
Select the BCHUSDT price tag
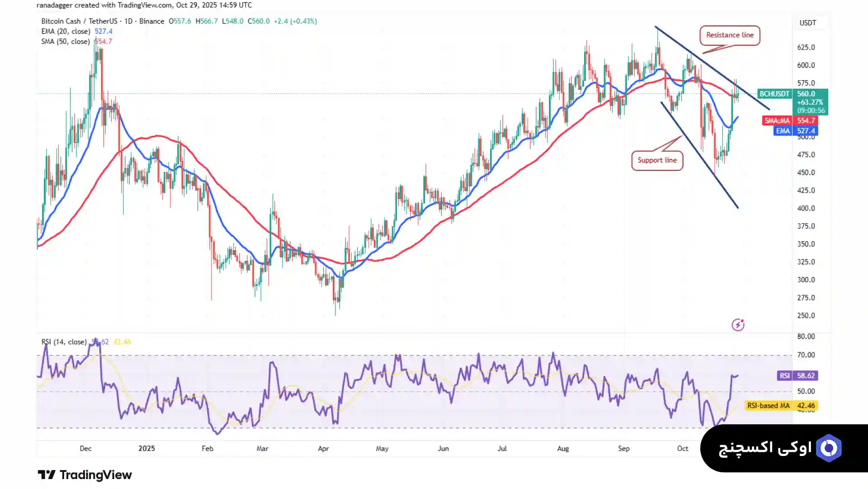(x=774, y=94)
